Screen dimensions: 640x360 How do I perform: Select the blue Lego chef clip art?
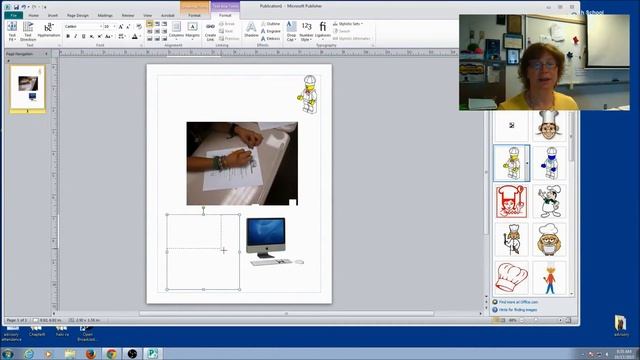[x=550, y=163]
